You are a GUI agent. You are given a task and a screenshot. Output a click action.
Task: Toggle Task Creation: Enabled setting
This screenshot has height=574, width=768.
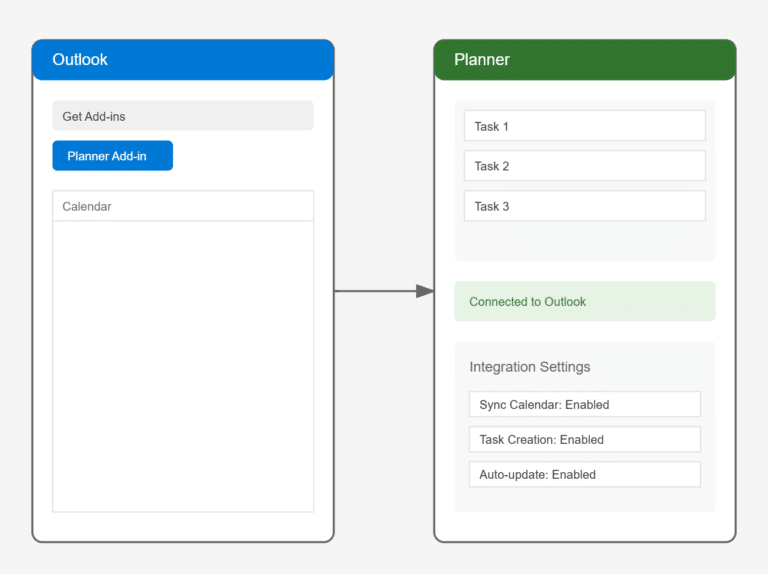click(585, 439)
